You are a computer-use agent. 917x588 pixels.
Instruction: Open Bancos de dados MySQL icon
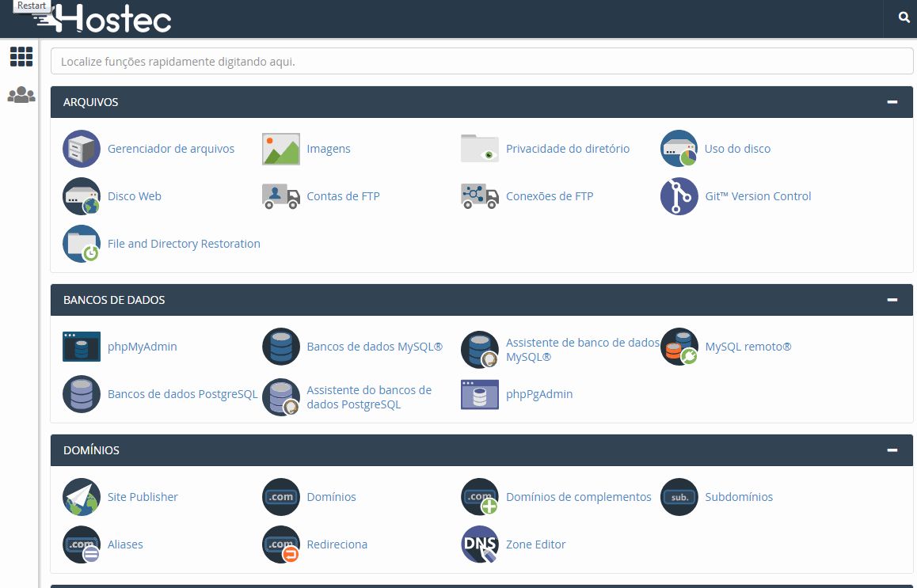coord(280,347)
